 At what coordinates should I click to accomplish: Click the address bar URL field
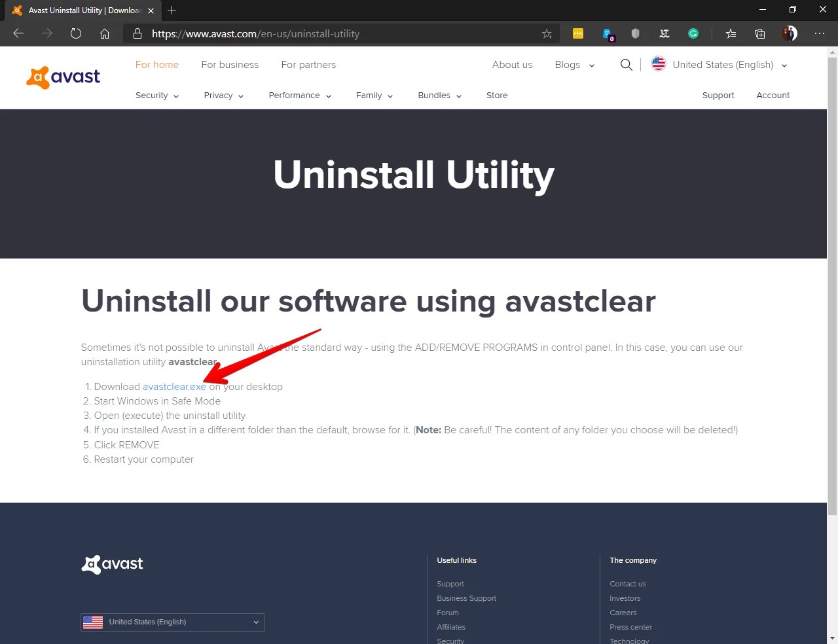[x=340, y=33]
